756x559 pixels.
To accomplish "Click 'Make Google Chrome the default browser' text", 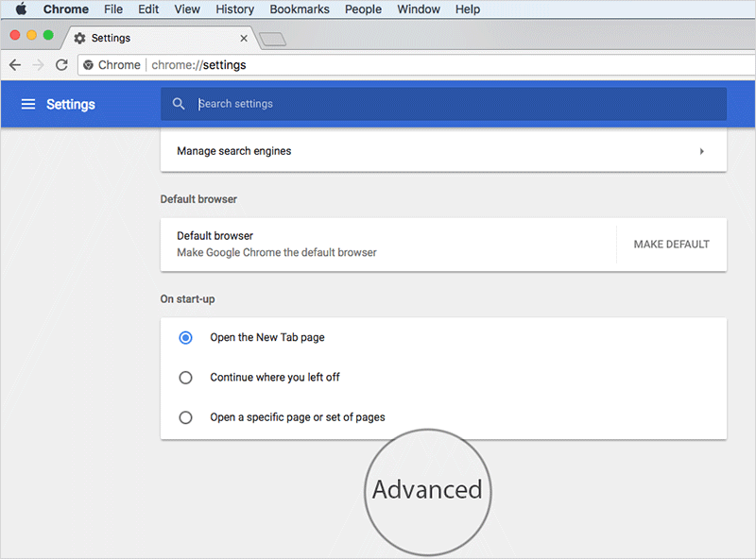I will (x=277, y=252).
